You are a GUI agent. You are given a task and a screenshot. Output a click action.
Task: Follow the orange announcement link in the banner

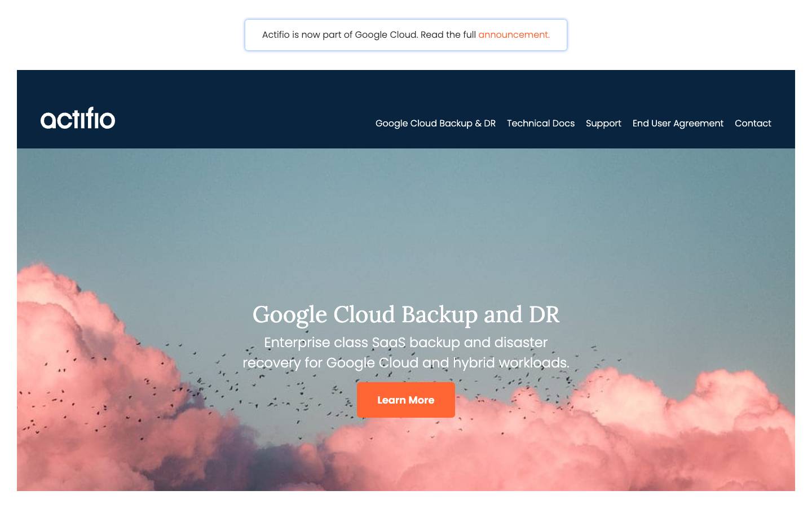pyautogui.click(x=514, y=34)
